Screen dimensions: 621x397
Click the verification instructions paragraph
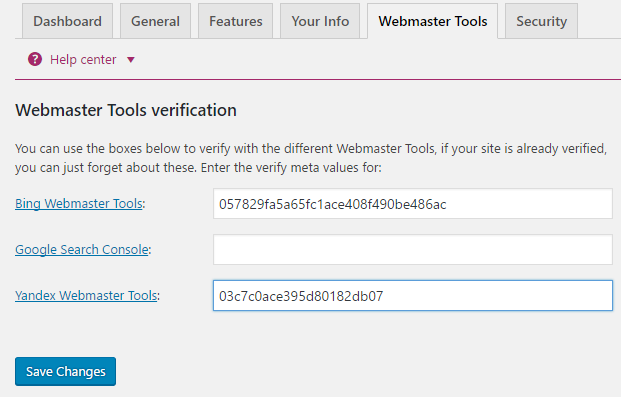coord(311,158)
